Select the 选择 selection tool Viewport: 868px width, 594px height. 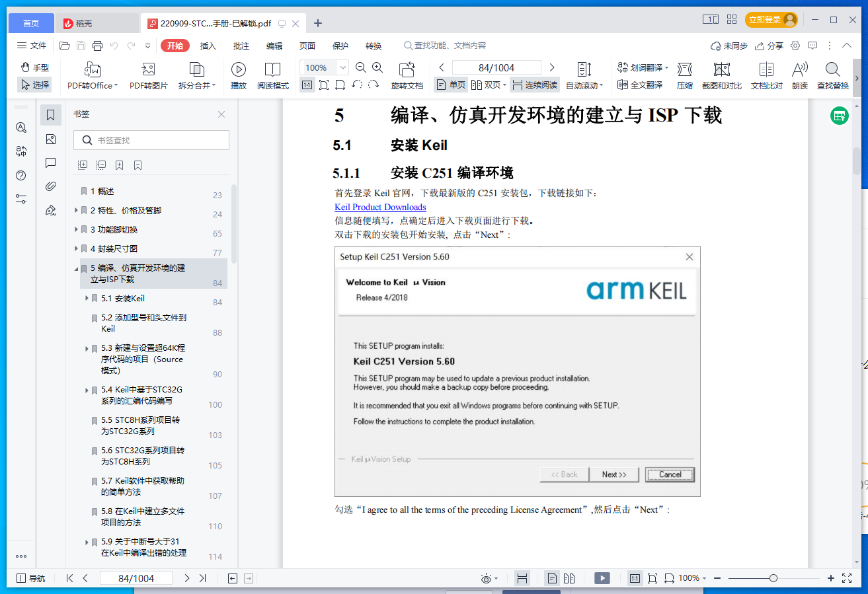point(34,85)
